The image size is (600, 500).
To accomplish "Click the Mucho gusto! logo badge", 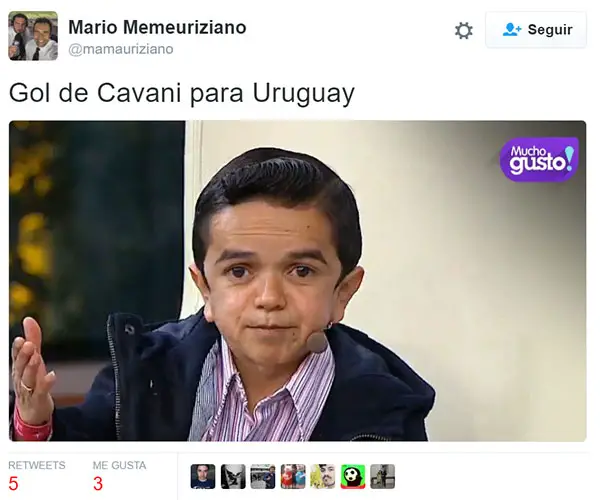I will 539,159.
